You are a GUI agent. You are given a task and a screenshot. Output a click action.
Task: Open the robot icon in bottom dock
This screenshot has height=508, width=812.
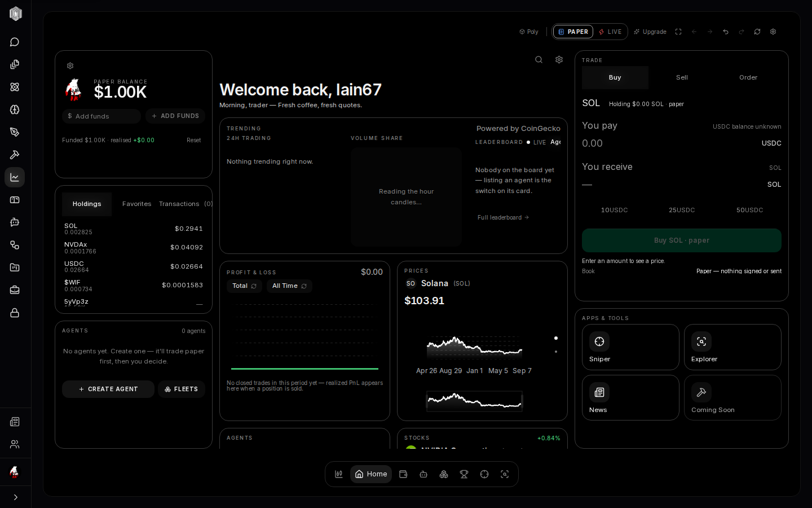click(423, 474)
